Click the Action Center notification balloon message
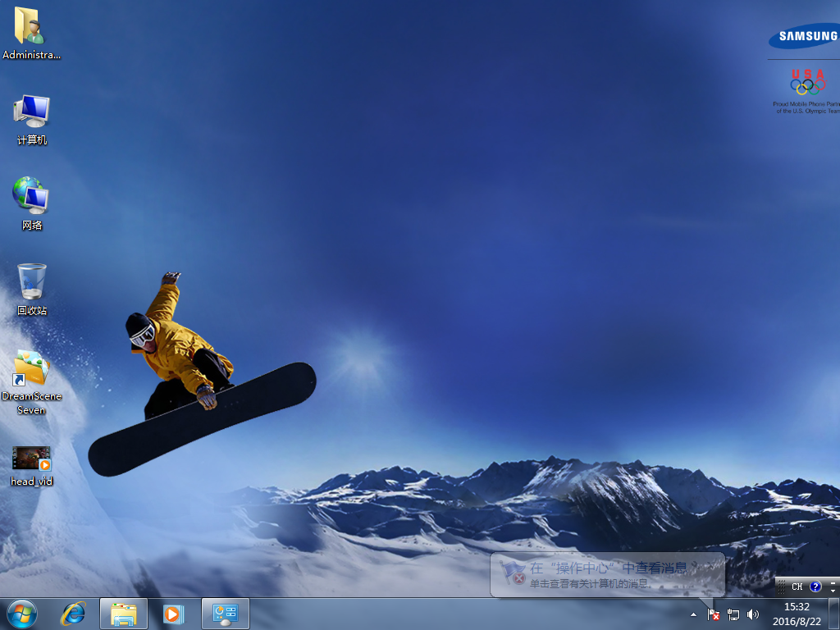Viewport: 840px width, 630px height. (607, 576)
